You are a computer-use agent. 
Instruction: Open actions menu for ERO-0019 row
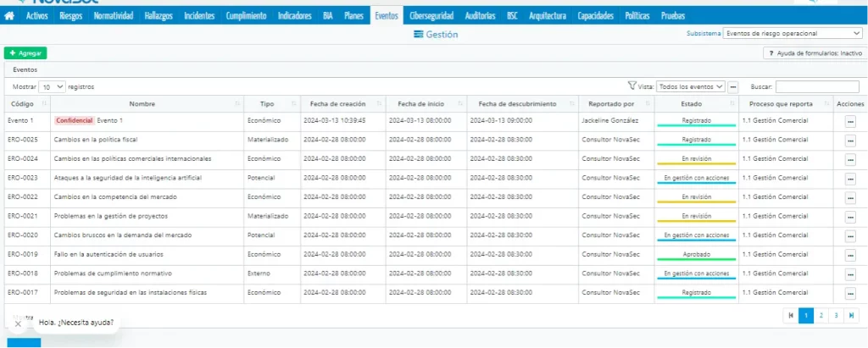[x=850, y=255]
